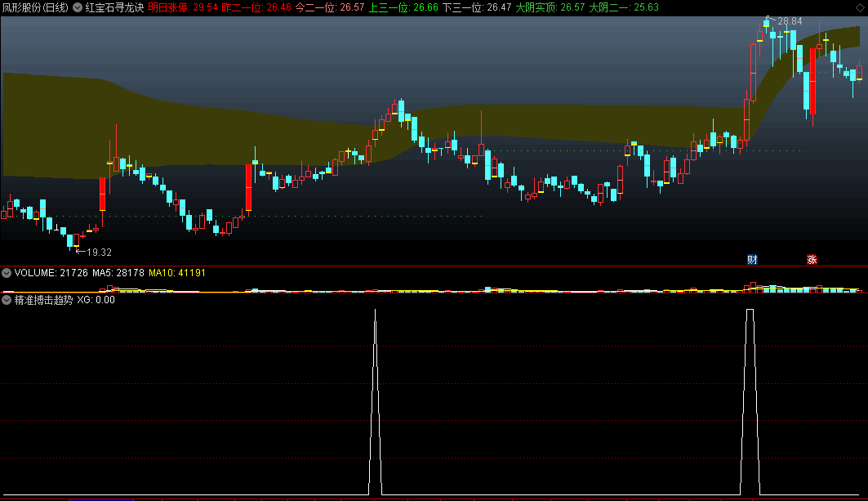Expand the 精准搏击趋势 indicator dropdown arrow
Viewport: 868px width, 501px height.
coord(7,300)
